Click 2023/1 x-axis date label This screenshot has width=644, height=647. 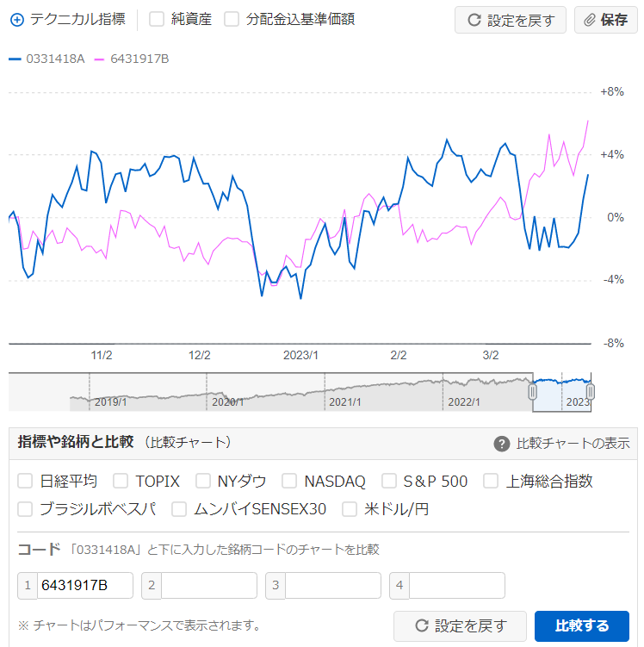click(300, 355)
